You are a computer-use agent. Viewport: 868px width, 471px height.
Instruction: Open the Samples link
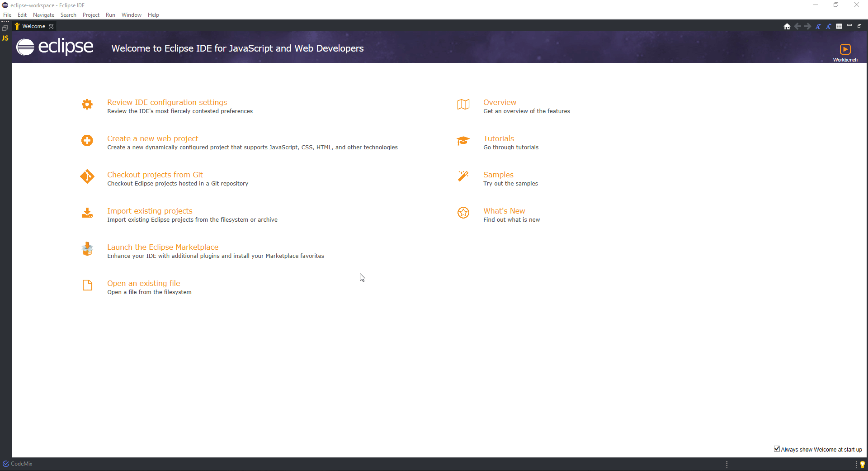coord(498,175)
